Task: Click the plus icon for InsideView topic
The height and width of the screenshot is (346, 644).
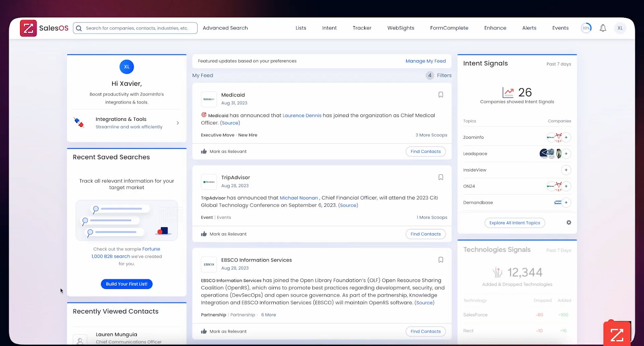Action: point(566,170)
